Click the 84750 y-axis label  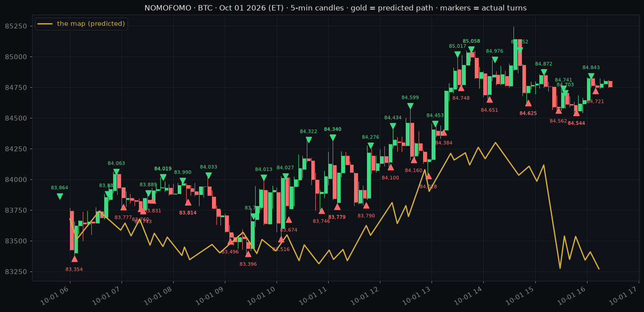click(16, 87)
